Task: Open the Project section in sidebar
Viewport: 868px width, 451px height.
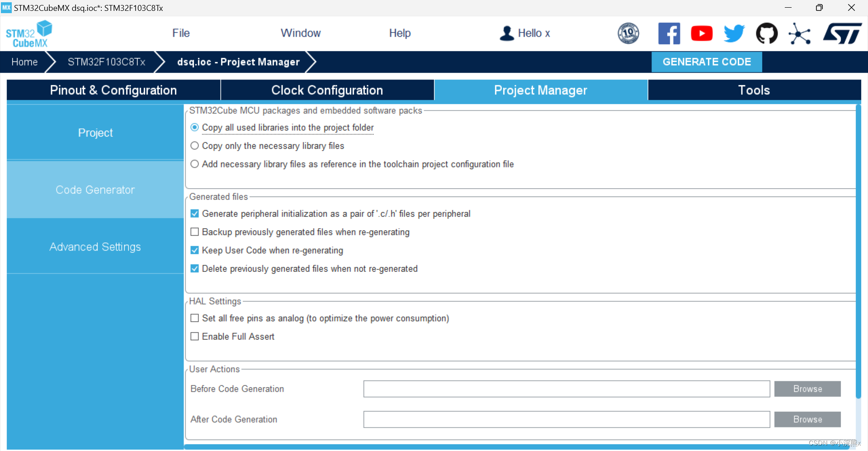Action: coord(95,133)
